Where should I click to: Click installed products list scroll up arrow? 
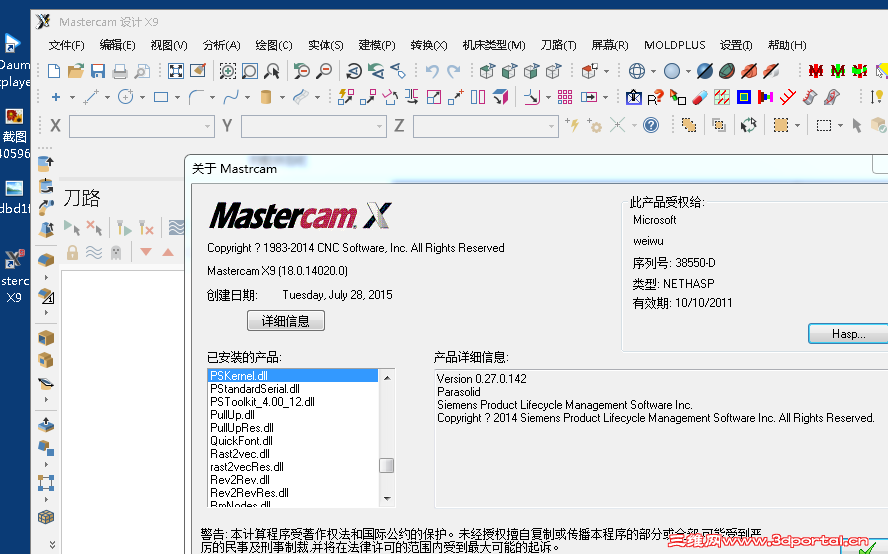387,377
